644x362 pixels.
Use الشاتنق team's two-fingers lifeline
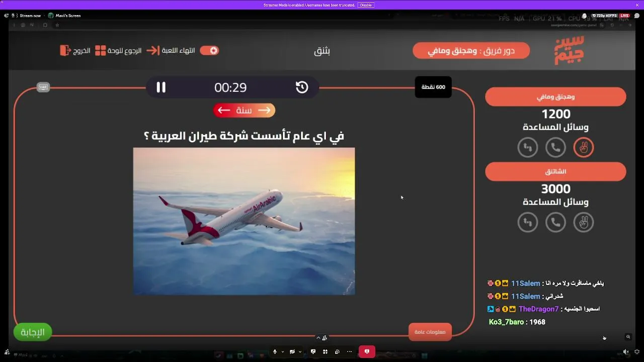pyautogui.click(x=584, y=222)
